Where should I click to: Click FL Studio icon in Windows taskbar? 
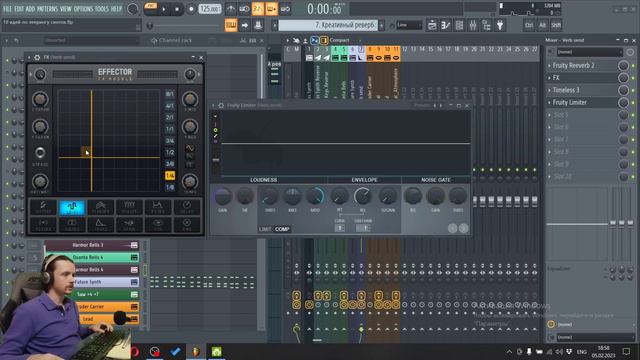pos(196,351)
